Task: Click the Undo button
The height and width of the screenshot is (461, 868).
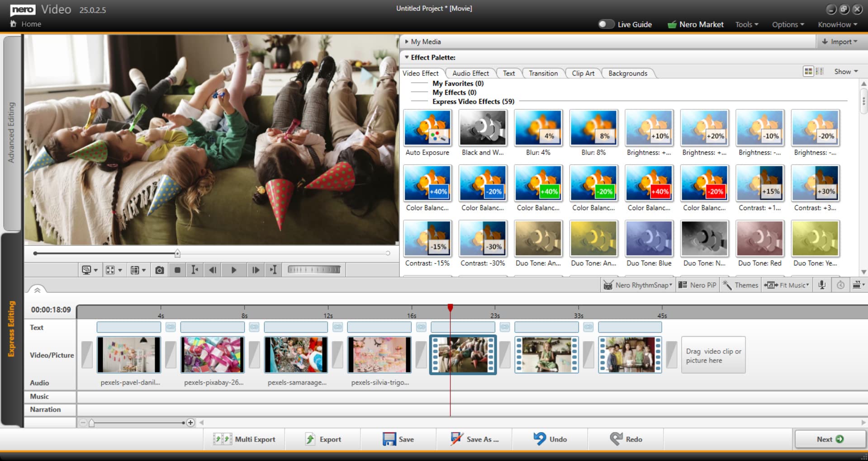Action: click(550, 439)
